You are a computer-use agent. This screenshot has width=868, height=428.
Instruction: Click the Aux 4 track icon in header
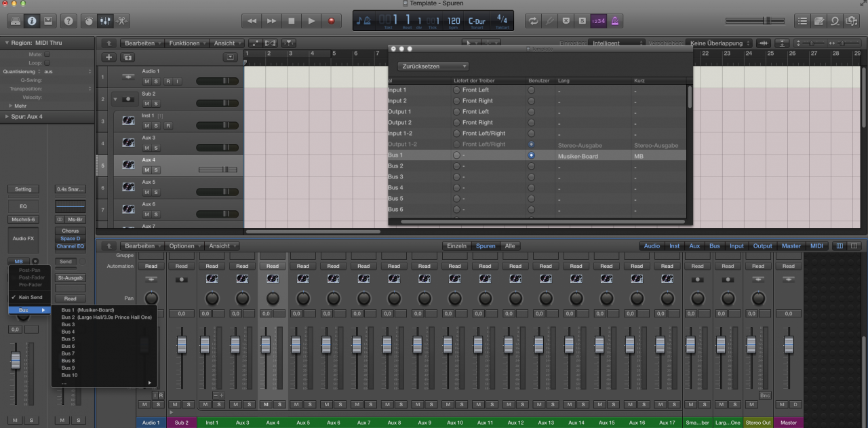coord(127,165)
